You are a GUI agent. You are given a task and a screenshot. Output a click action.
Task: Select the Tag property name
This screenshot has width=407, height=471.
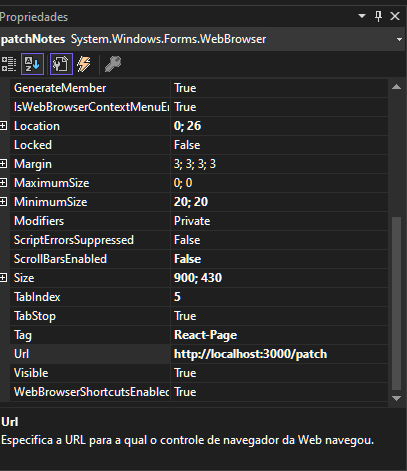click(90, 335)
